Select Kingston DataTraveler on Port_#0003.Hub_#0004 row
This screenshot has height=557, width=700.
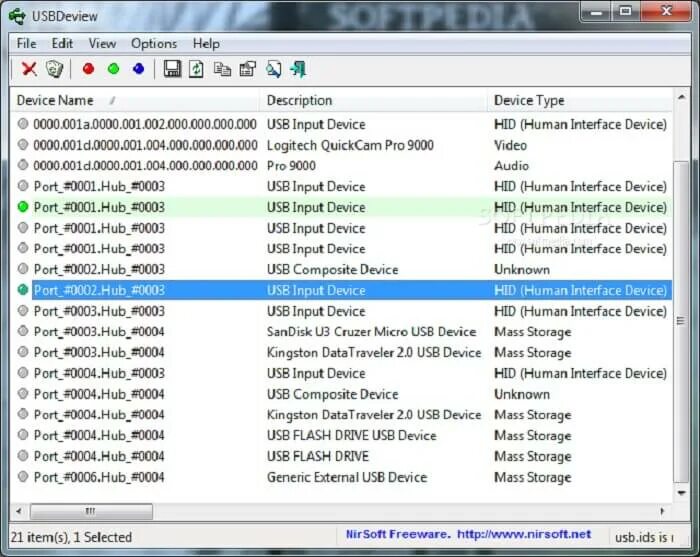(x=374, y=353)
